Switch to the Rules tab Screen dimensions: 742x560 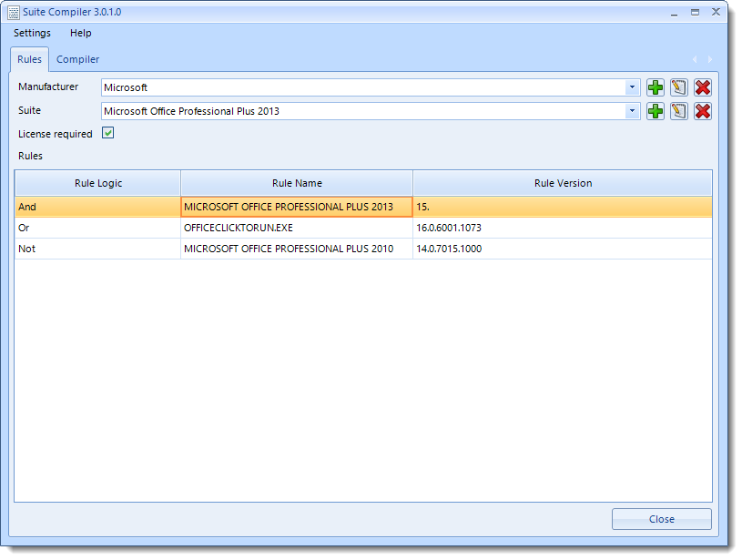[x=29, y=60]
